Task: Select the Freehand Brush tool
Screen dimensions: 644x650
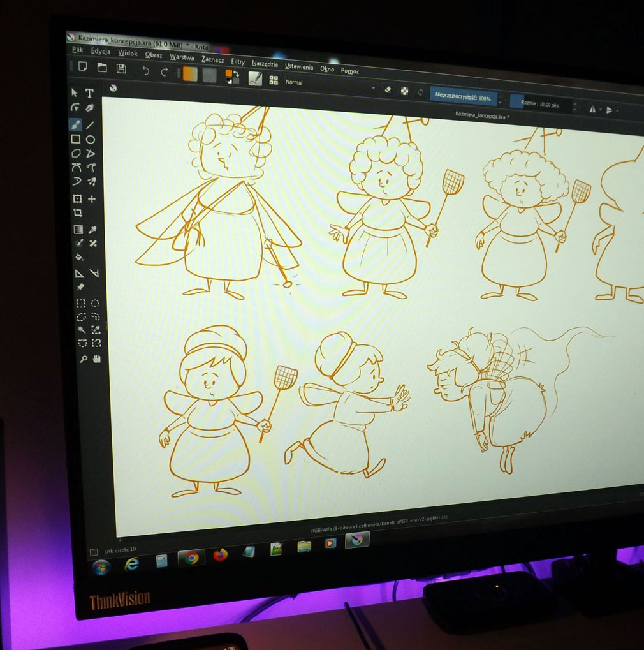Action: coord(75,124)
